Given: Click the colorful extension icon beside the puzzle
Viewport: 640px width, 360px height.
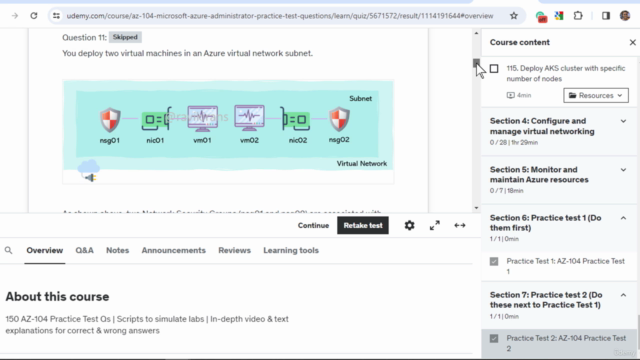Looking at the screenshot, I should pos(559,16).
